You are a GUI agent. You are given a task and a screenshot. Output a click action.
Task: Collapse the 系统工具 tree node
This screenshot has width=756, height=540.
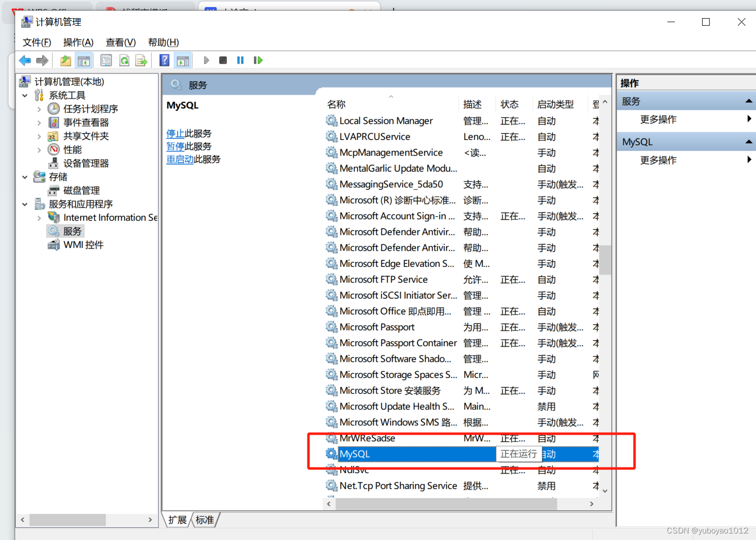(25, 95)
